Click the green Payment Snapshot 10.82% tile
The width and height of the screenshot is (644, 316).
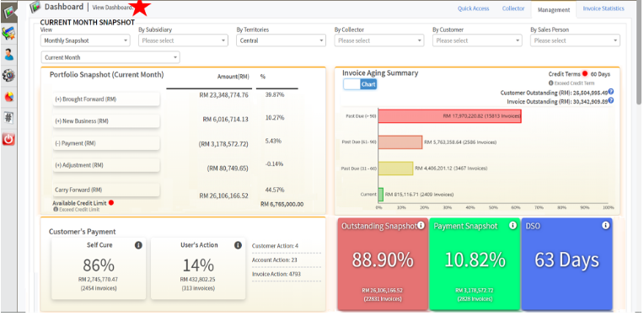click(x=475, y=264)
